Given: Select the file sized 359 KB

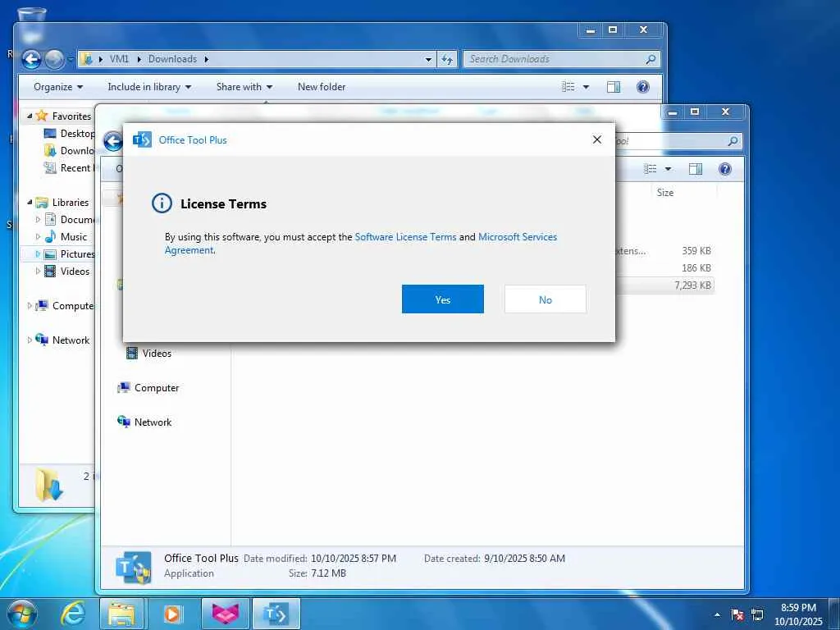Looking at the screenshot, I should (696, 251).
